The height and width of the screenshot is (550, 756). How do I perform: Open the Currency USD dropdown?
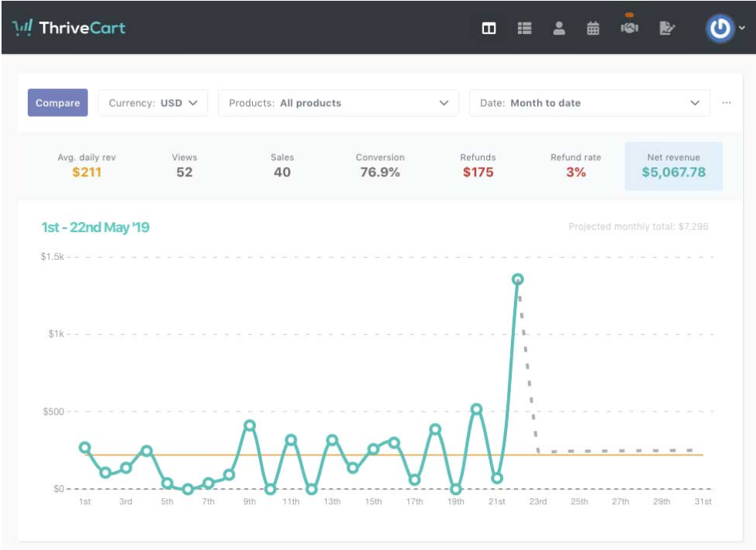pos(152,103)
